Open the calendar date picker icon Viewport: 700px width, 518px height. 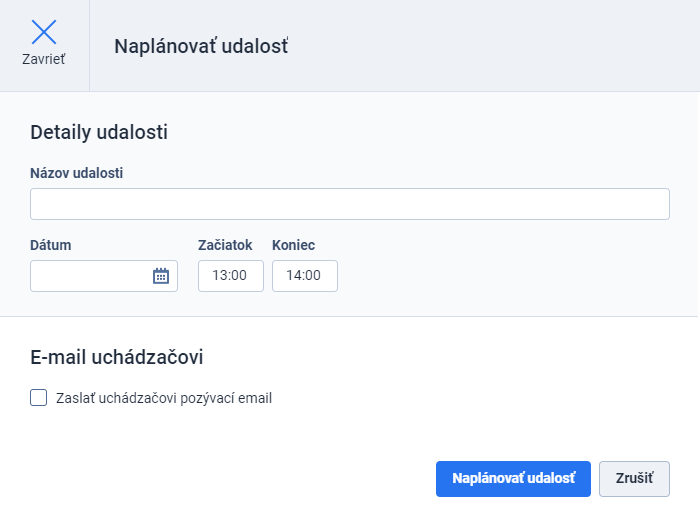tap(161, 276)
